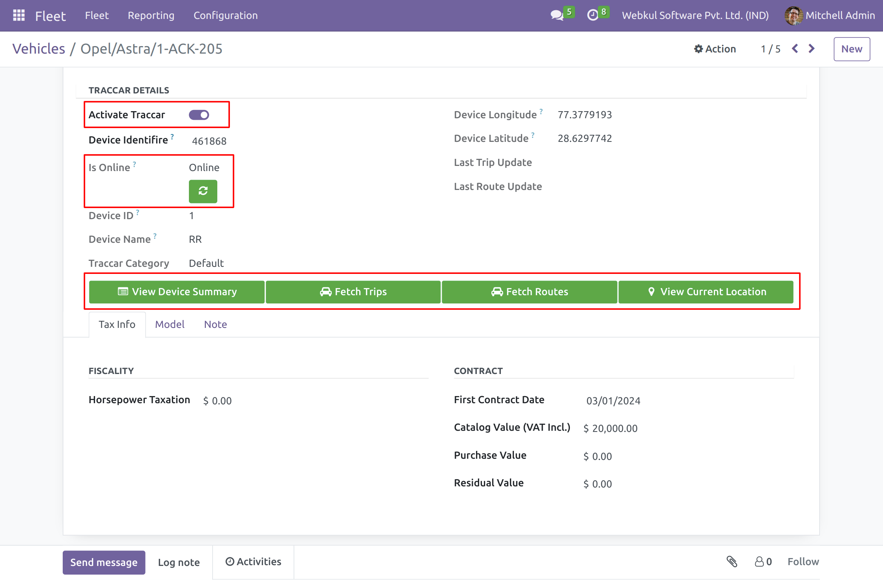Image resolution: width=883 pixels, height=588 pixels.
Task: Go to next vehicle record arrow
Action: (x=811, y=48)
